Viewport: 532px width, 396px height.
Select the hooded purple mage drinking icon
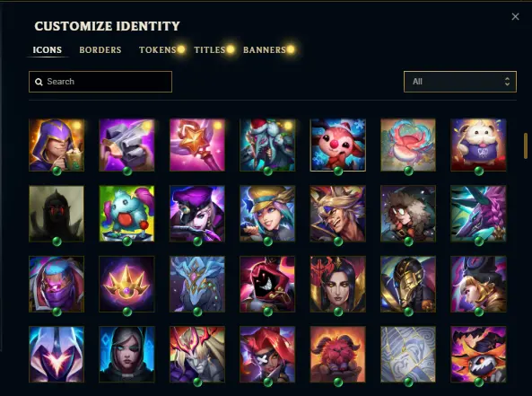[57, 145]
